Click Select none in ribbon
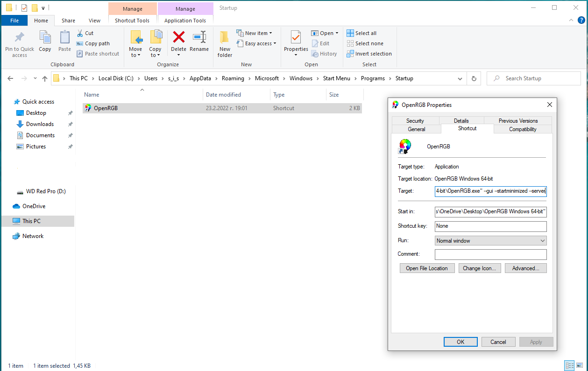The width and height of the screenshot is (588, 371). [x=365, y=43]
